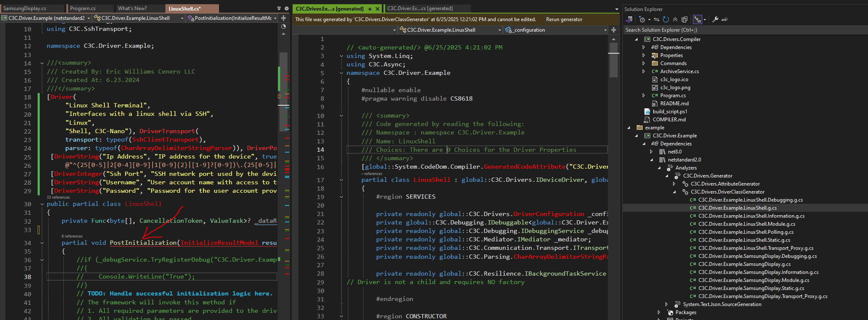Expand the Commands folder

643,63
